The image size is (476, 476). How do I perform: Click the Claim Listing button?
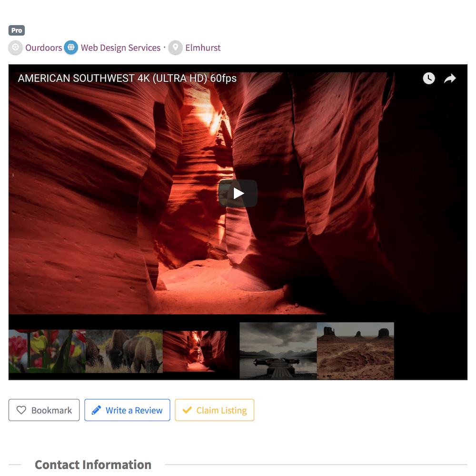point(215,410)
